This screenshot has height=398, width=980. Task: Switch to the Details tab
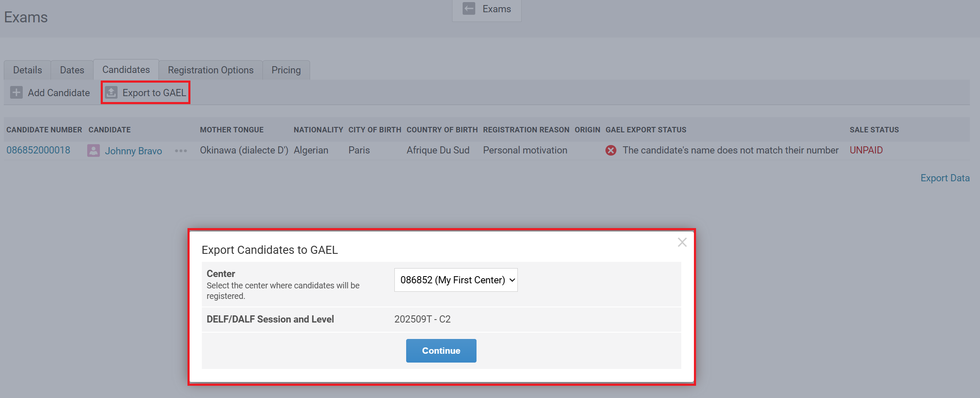pos(27,70)
